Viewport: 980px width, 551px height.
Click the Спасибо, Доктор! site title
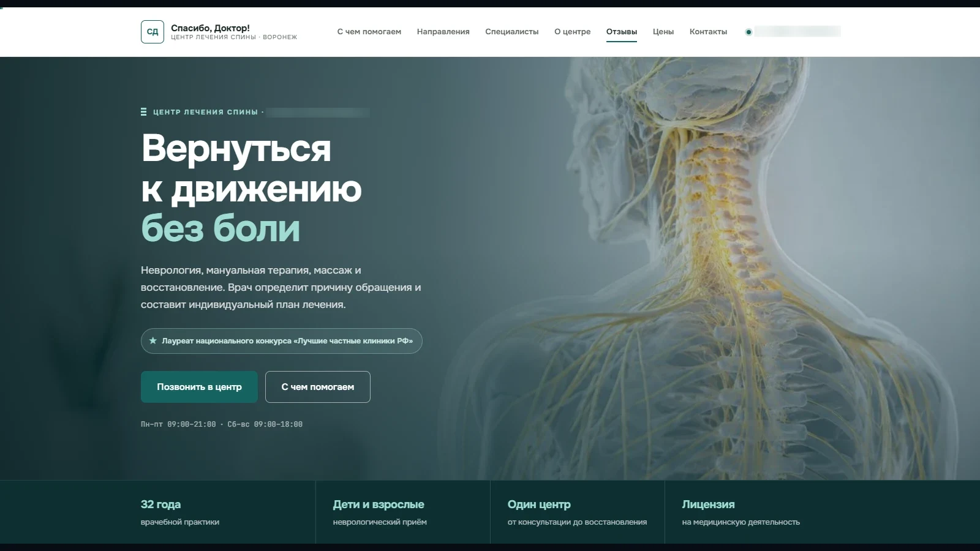pos(210,28)
